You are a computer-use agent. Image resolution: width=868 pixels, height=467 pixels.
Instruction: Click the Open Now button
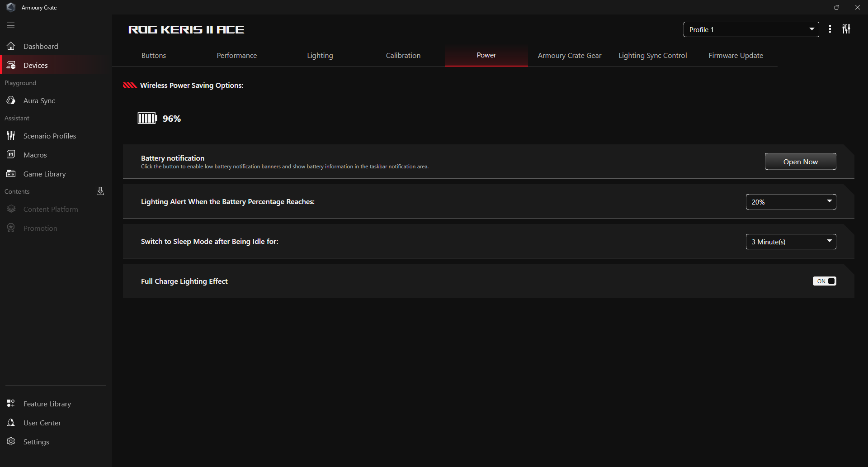(800, 162)
